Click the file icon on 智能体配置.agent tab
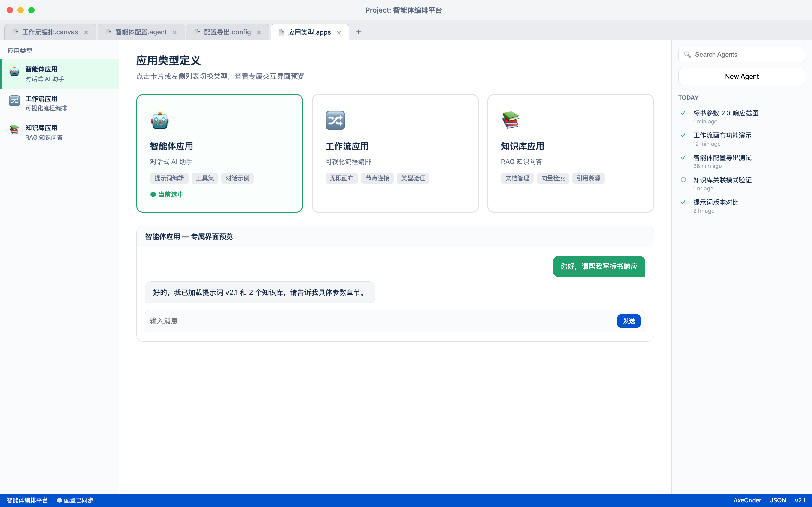The width and height of the screenshot is (812, 507). tap(108, 32)
